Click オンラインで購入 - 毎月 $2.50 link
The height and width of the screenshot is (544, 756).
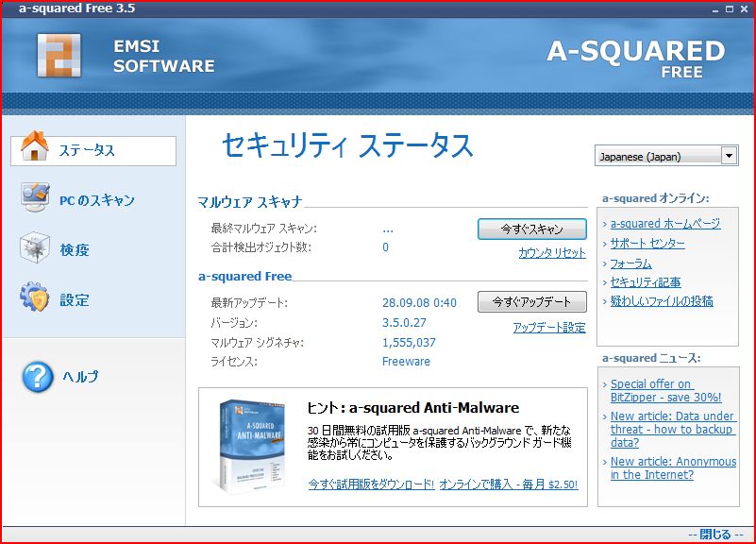point(509,484)
